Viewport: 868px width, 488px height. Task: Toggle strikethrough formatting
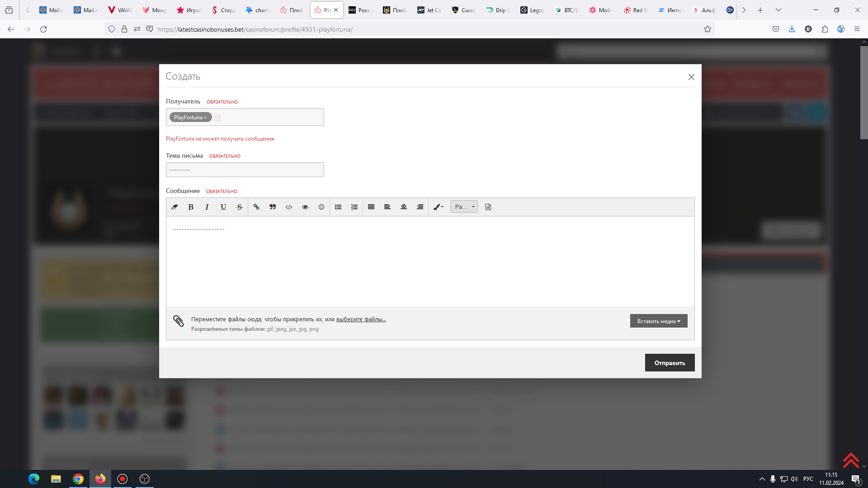pos(240,207)
